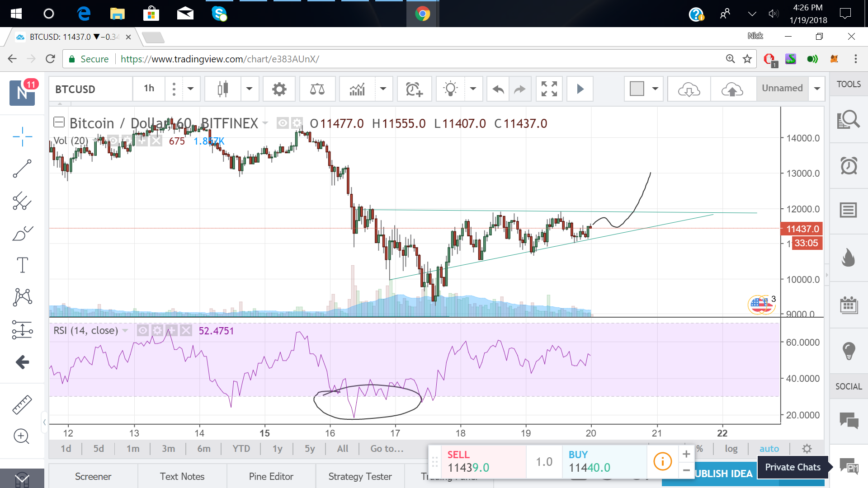Load chart layout cloud download icon

689,89
